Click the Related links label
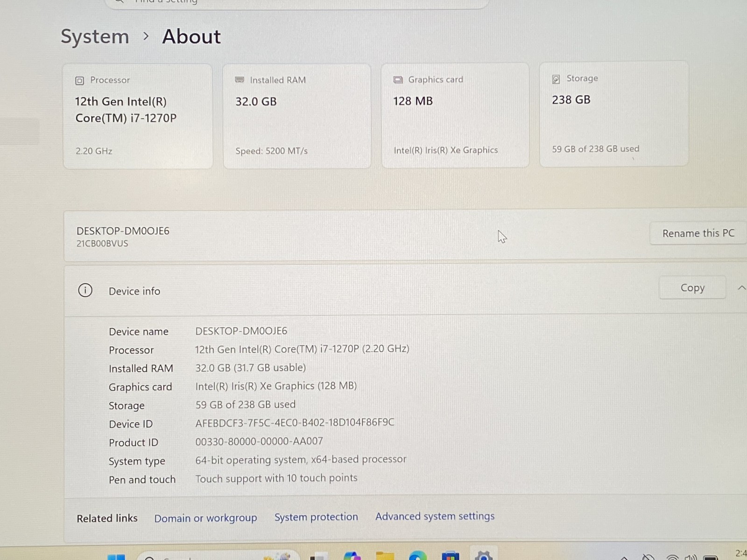Image resolution: width=747 pixels, height=560 pixels. pyautogui.click(x=107, y=518)
